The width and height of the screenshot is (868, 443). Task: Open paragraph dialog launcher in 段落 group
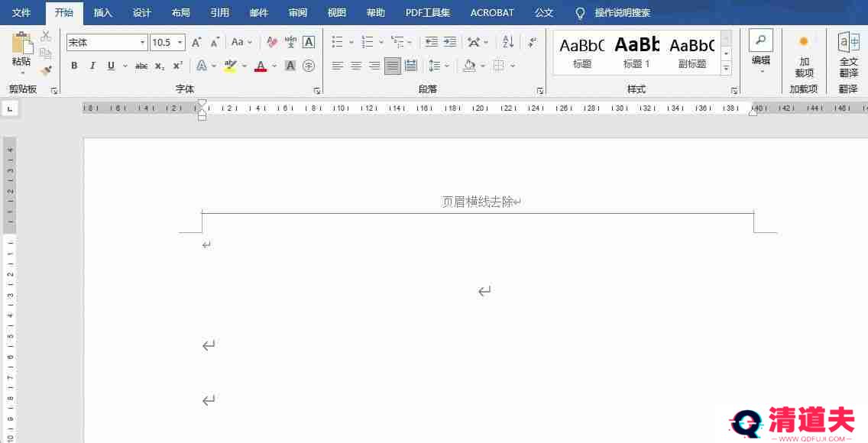click(539, 91)
